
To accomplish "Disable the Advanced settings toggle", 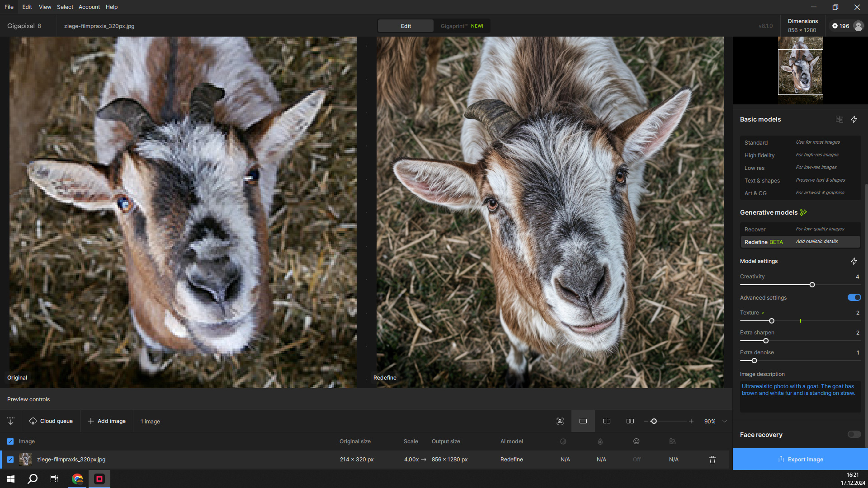I will coord(854,297).
